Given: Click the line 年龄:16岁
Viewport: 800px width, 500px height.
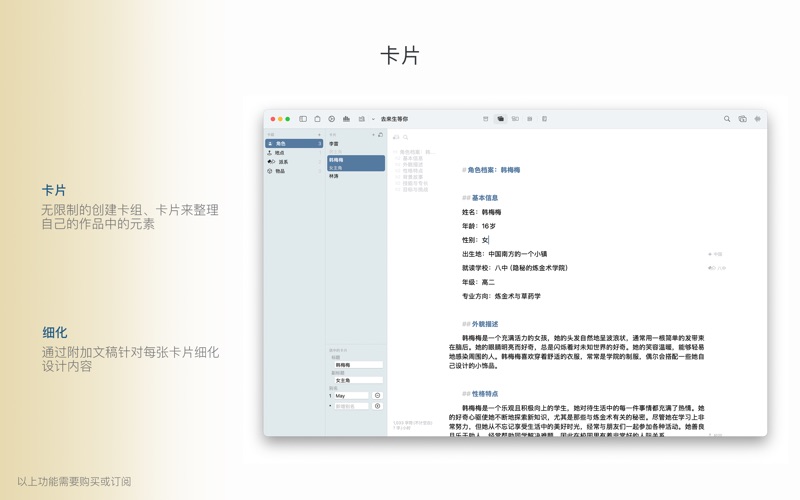Looking at the screenshot, I should 479,226.
